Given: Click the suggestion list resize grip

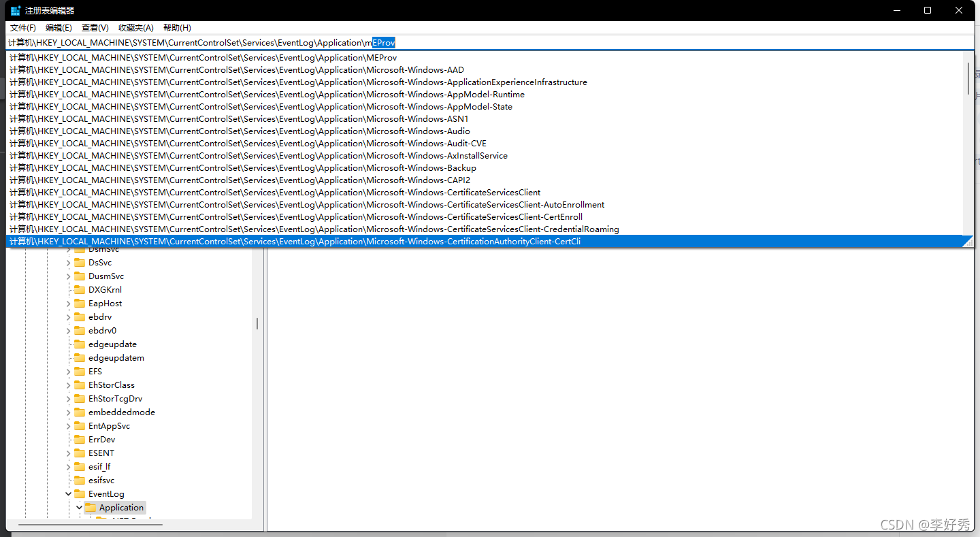Looking at the screenshot, I should tap(968, 242).
